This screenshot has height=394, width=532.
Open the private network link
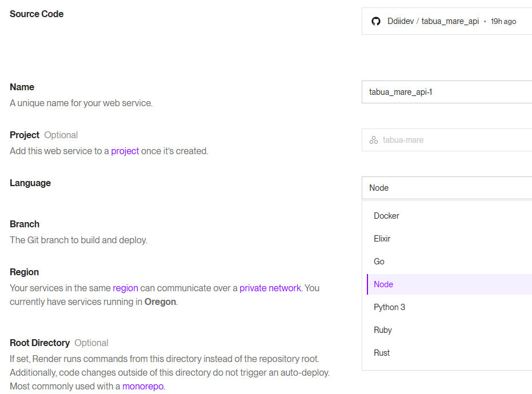(270, 288)
